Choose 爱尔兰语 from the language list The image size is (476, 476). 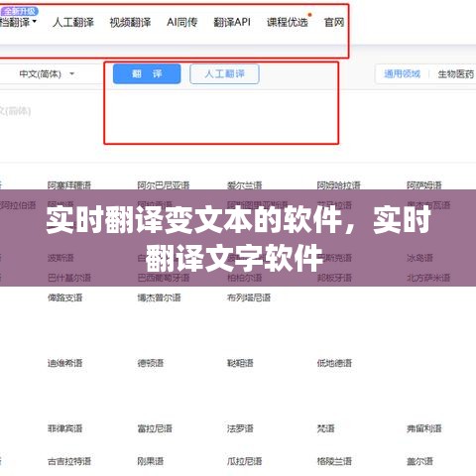pyautogui.click(x=245, y=185)
